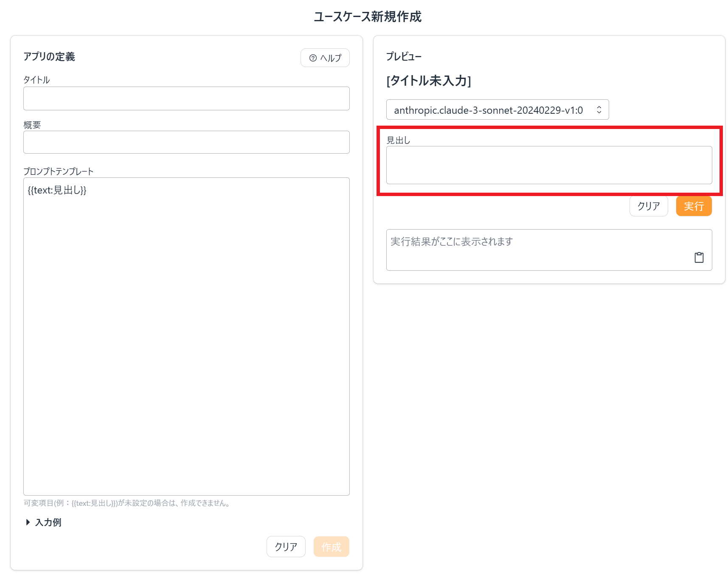This screenshot has width=728, height=575.
Task: Open the ヘルプ help dialog
Action: [325, 58]
